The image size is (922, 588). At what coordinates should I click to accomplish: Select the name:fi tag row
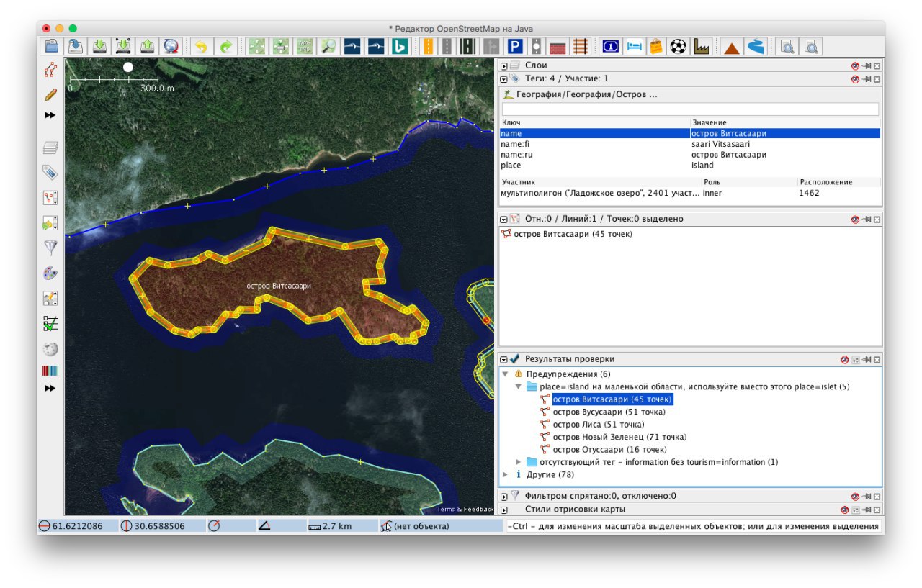point(690,144)
